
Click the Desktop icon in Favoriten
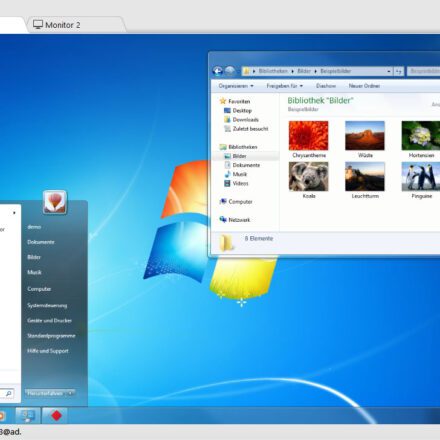point(227,110)
